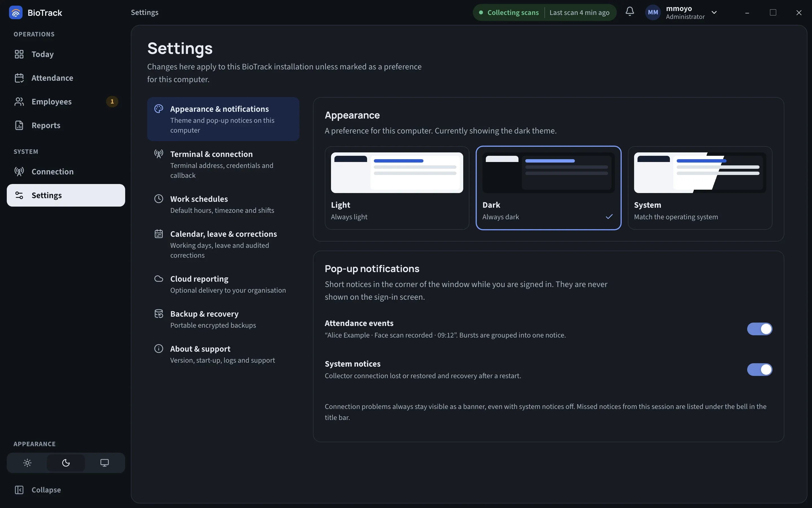
Task: Click the Attendance label in the sidebar
Action: tap(52, 78)
